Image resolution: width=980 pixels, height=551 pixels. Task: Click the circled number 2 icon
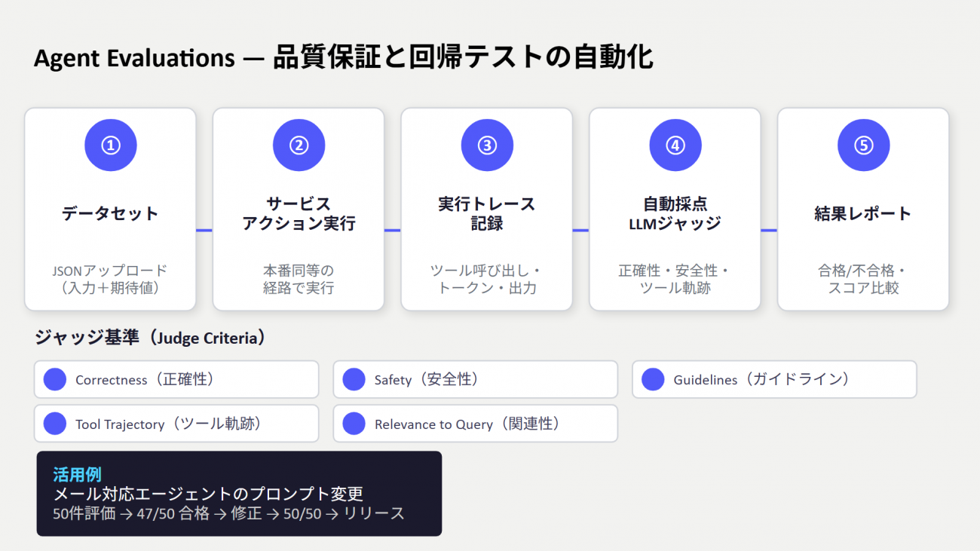(299, 145)
